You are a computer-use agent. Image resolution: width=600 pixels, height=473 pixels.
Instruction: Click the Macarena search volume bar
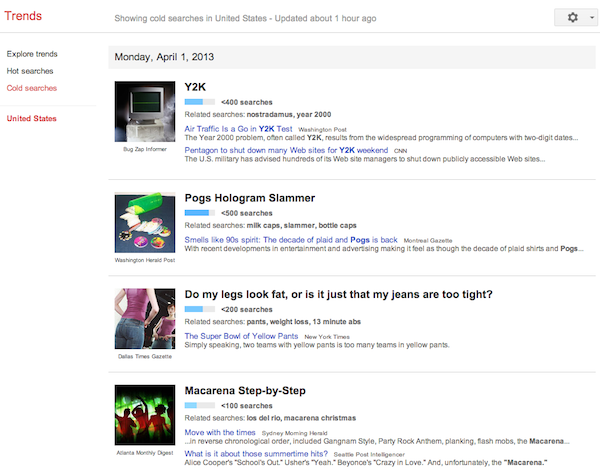click(200, 406)
